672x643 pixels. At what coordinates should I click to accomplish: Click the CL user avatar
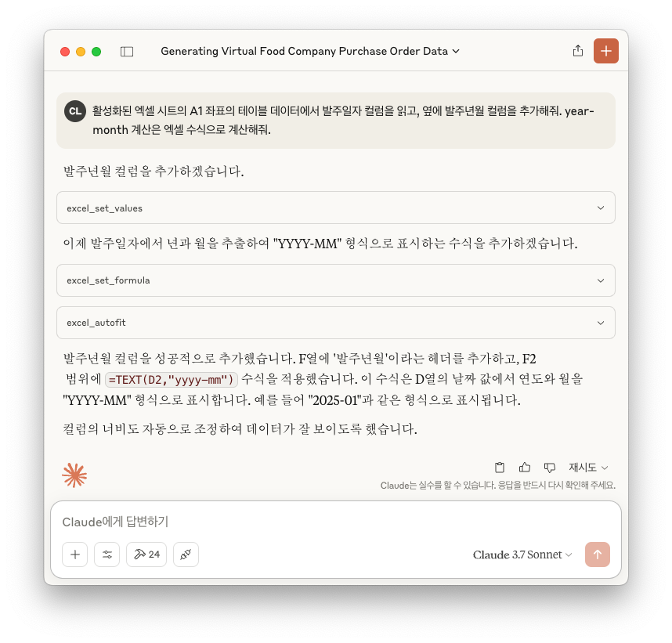(x=75, y=111)
